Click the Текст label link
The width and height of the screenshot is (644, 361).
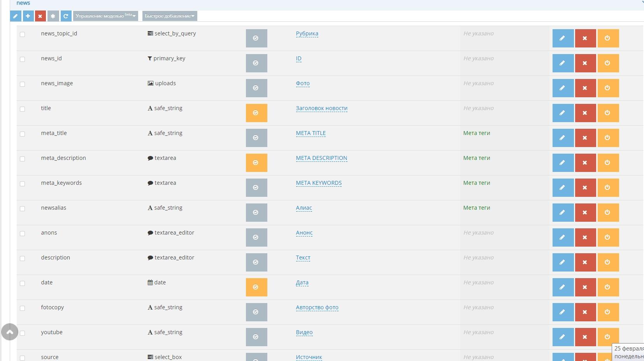pyautogui.click(x=303, y=258)
